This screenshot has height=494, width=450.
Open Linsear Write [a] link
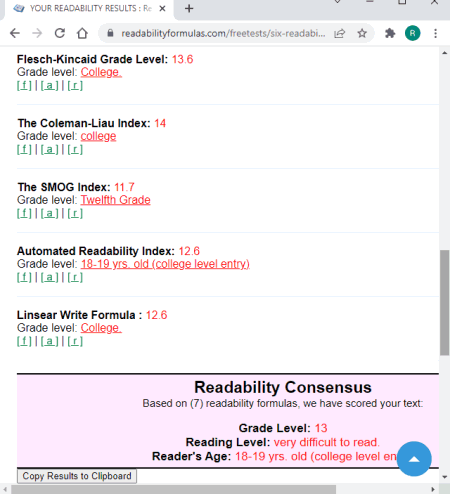49,342
